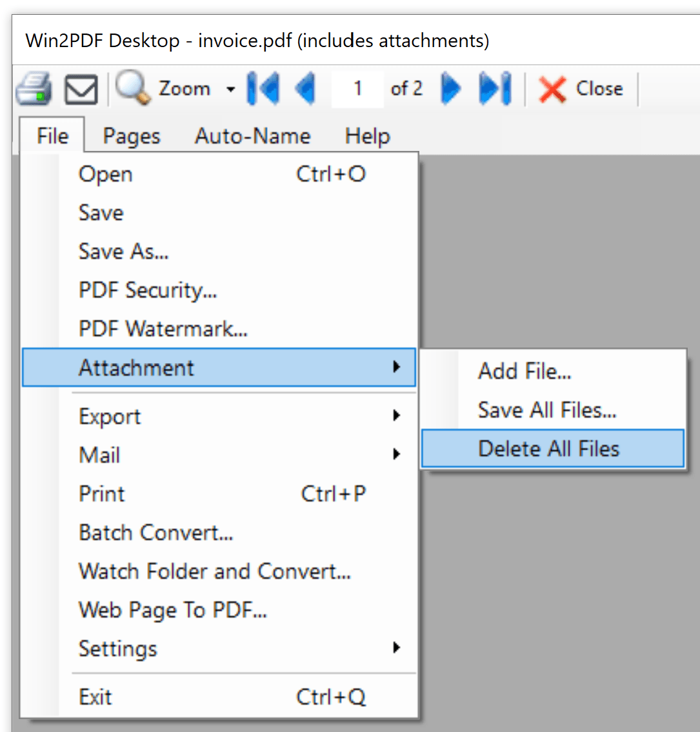Click the printer icon in toolbar
This screenshot has height=732, width=700.
click(34, 88)
